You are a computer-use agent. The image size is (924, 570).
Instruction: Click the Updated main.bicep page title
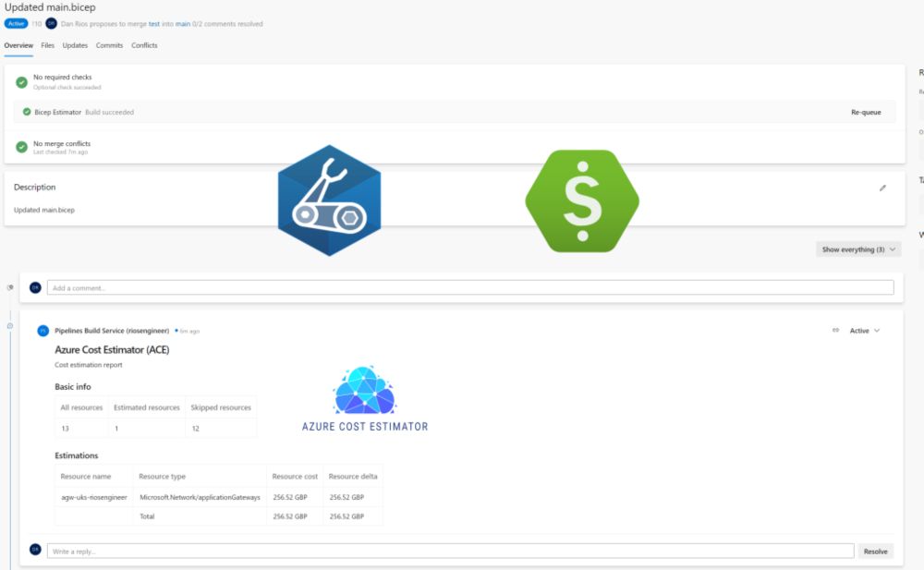click(x=50, y=7)
